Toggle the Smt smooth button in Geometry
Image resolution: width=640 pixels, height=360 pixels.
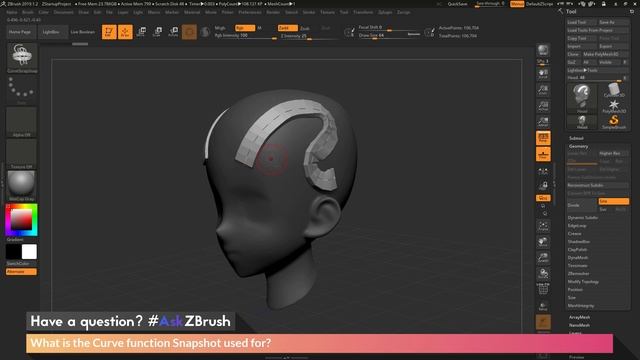(613, 201)
